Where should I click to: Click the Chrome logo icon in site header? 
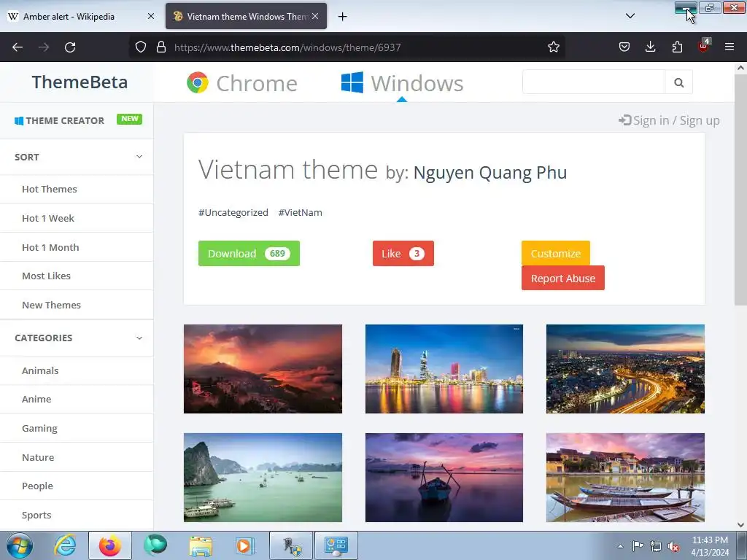[197, 82]
